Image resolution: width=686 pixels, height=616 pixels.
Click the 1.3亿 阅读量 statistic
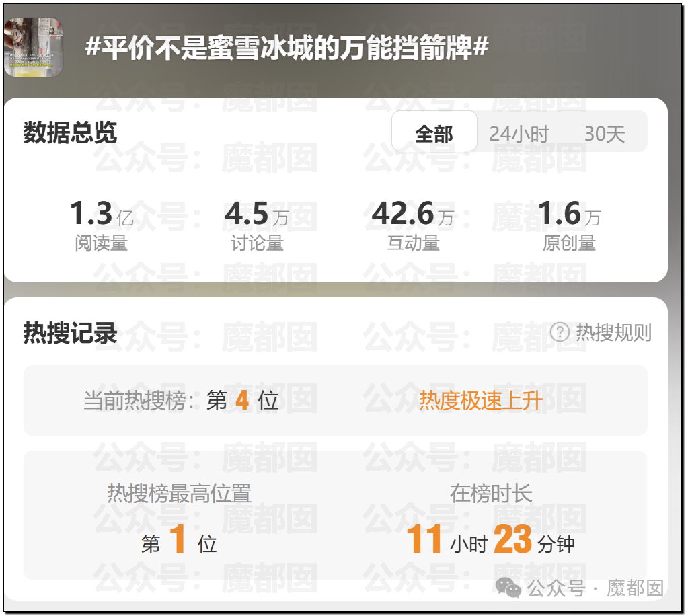[x=102, y=225]
